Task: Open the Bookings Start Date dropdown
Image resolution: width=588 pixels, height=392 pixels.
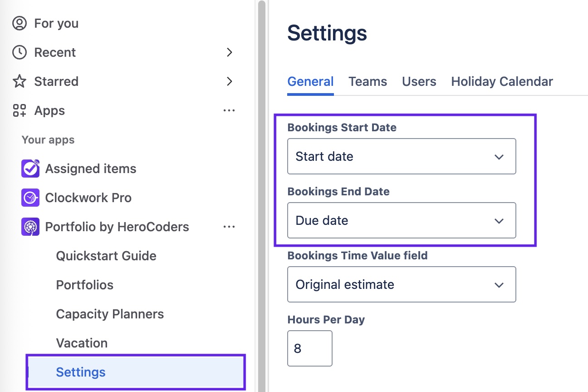Action: coord(402,157)
